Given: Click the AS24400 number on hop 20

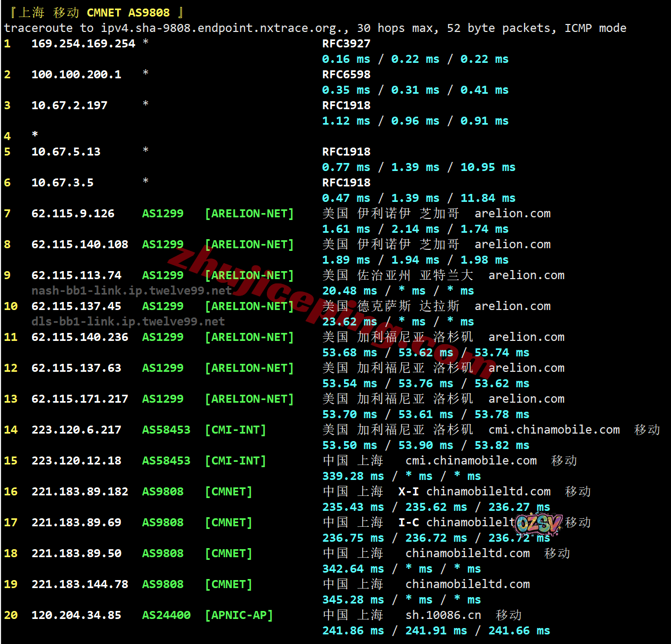Looking at the screenshot, I should click(166, 615).
